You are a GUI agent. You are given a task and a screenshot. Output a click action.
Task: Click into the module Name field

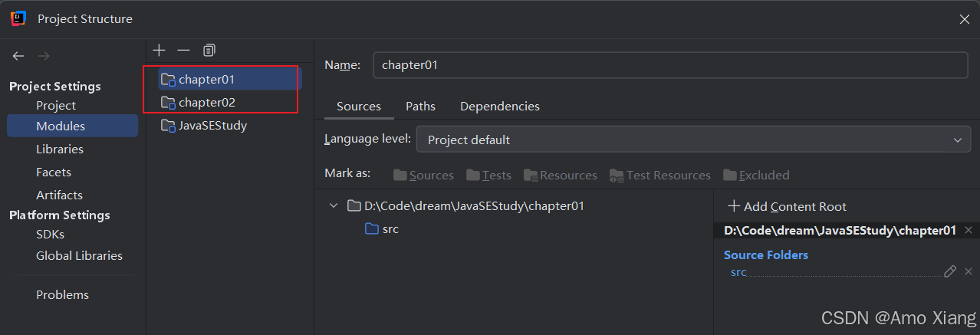(x=670, y=65)
